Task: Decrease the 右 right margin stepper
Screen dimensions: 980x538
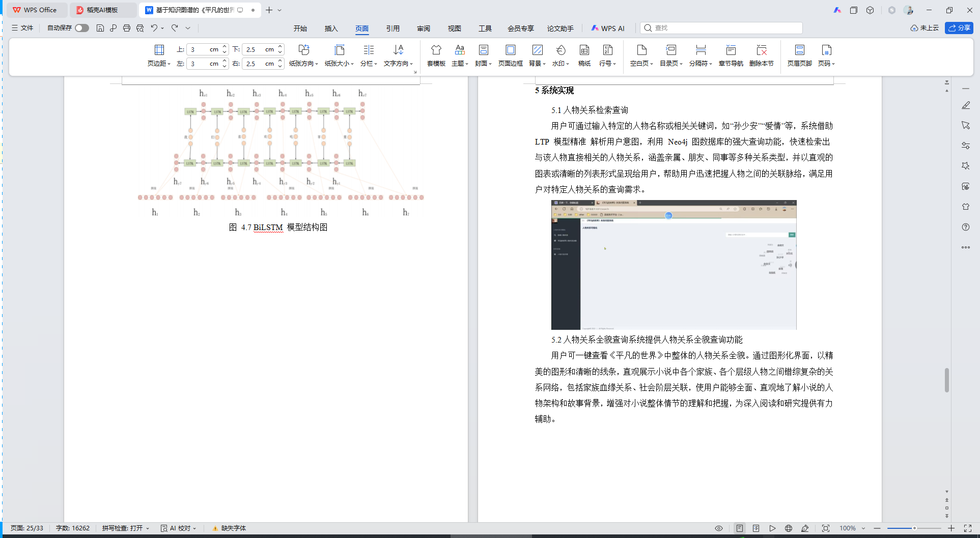Action: [280, 66]
